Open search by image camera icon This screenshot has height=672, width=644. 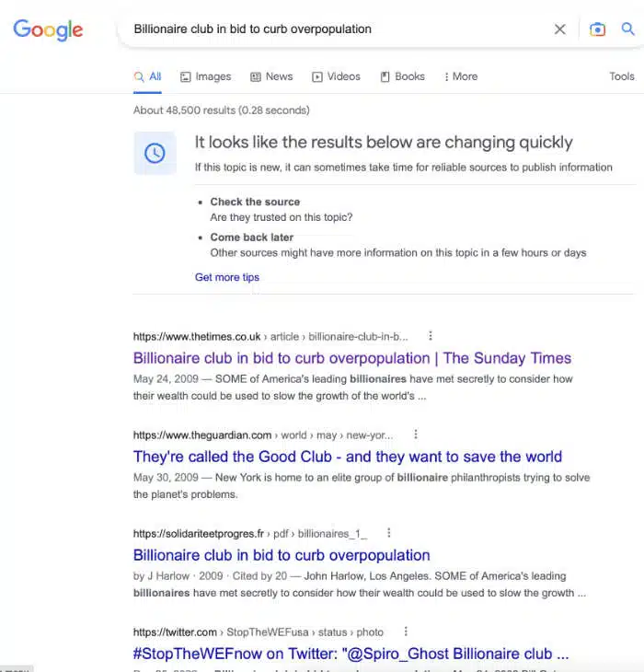(597, 29)
